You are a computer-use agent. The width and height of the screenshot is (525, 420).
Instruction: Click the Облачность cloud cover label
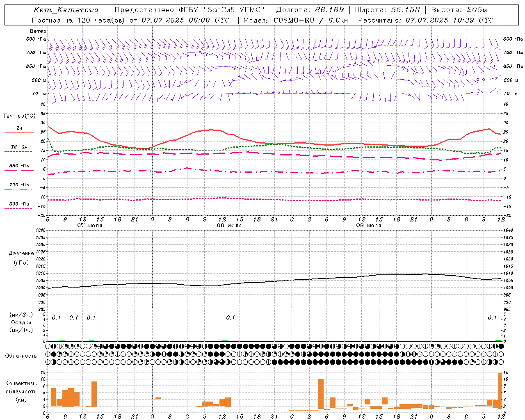21,356
